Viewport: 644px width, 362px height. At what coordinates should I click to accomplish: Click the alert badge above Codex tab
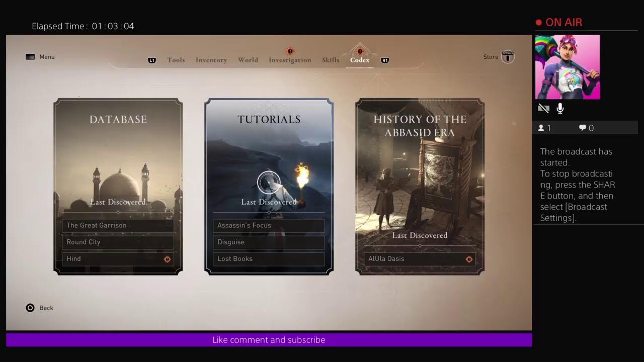pyautogui.click(x=360, y=51)
